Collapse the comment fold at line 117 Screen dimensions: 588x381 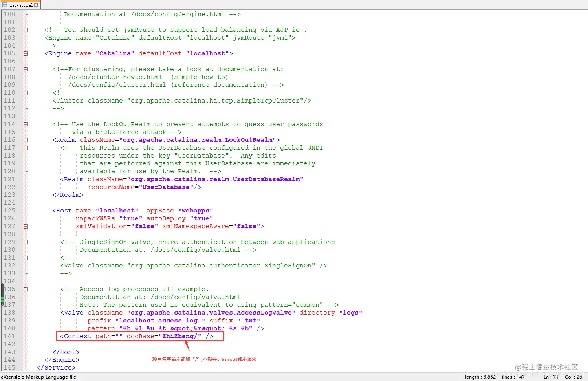pos(26,148)
